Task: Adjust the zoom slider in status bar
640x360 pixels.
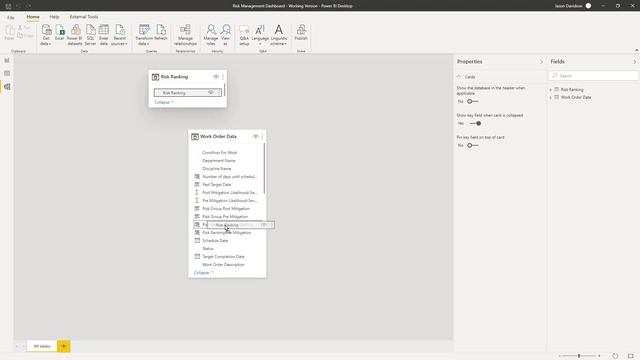Action: click(x=579, y=356)
